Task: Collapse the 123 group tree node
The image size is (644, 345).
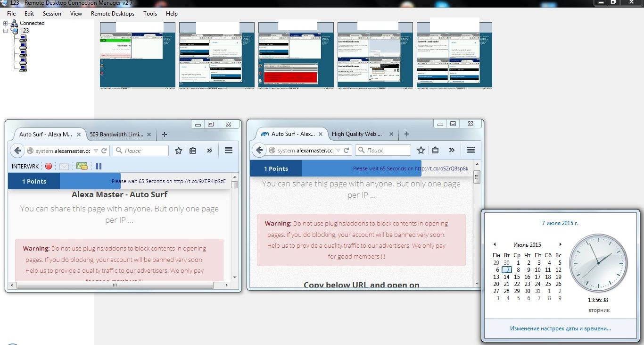Action: (x=6, y=30)
